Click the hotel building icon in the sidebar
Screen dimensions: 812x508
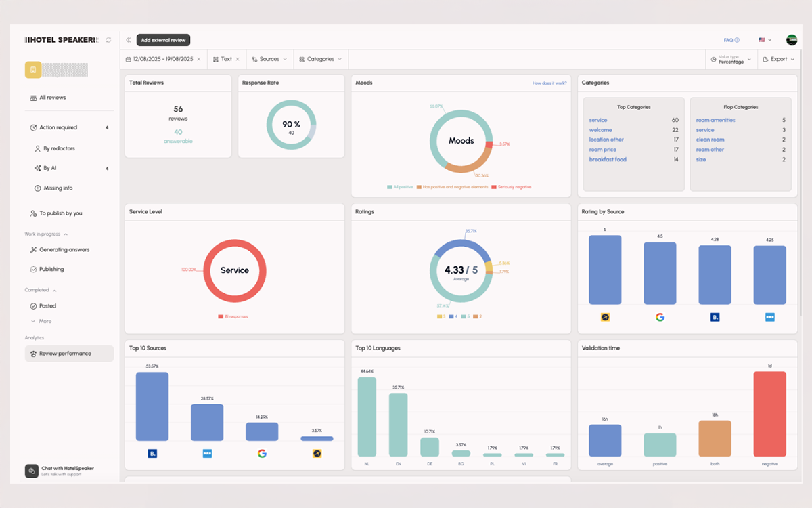pyautogui.click(x=33, y=70)
